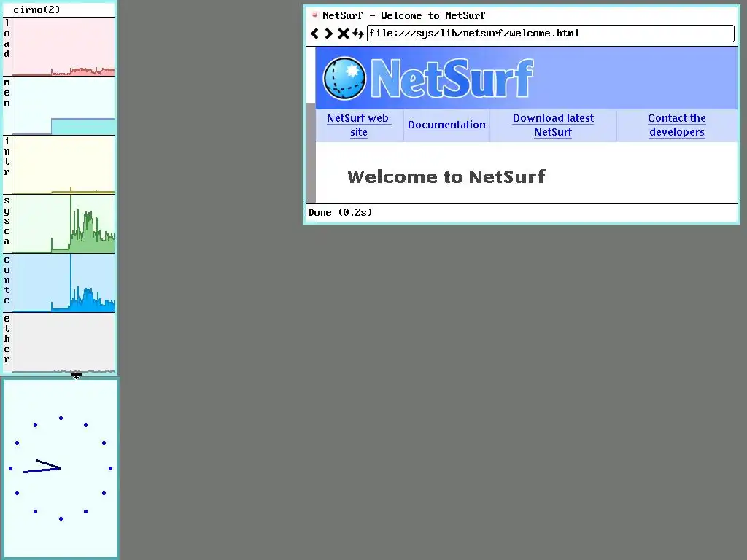Click the analog clock window
The width and height of the screenshot is (747, 560).
point(61,468)
